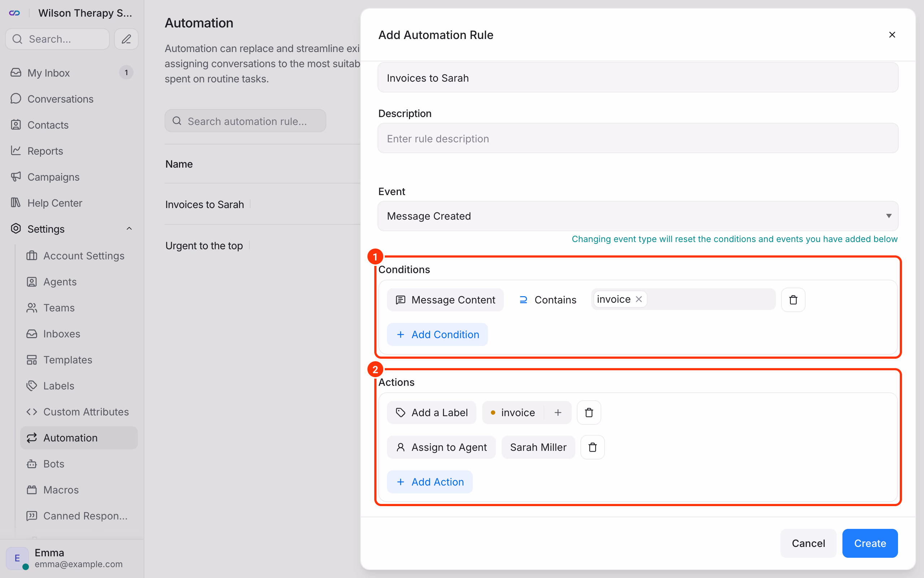
Task: Click Add Condition
Action: (437, 335)
